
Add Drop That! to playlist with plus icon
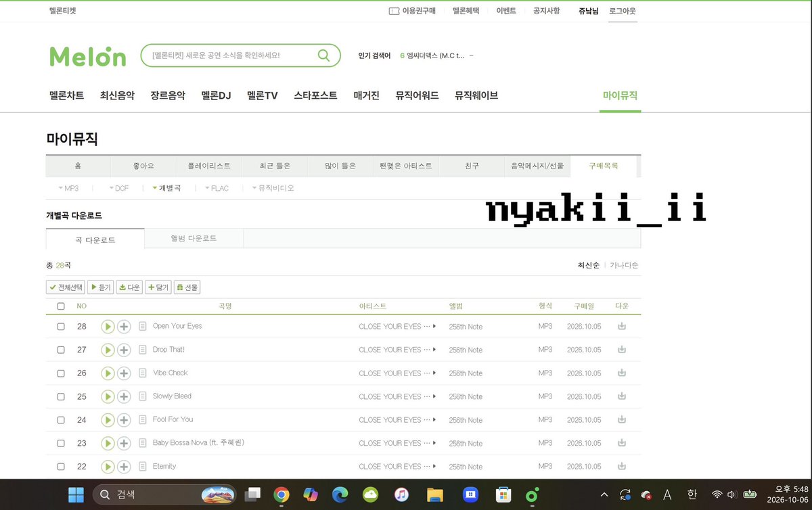[x=124, y=350]
